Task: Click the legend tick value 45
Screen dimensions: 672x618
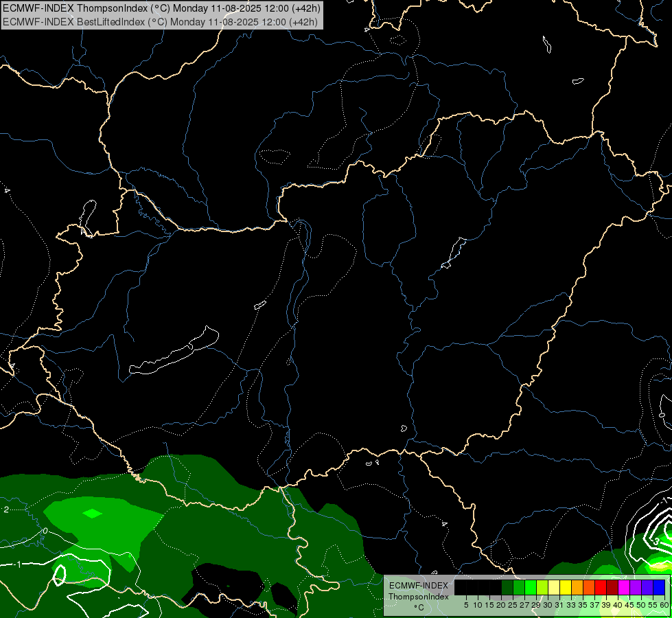Action: pyautogui.click(x=629, y=605)
